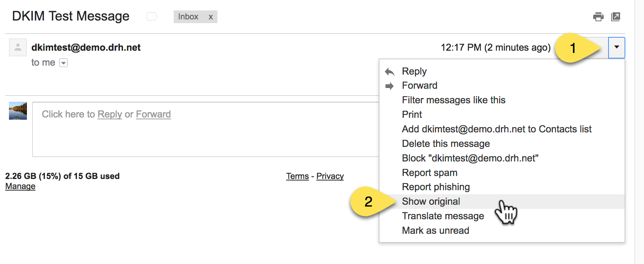Choose 'Mark as unread' option

point(435,230)
